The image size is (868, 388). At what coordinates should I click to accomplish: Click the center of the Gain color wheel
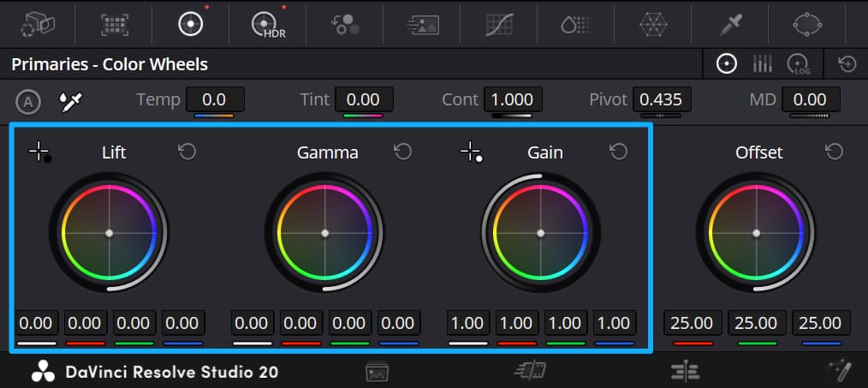541,233
